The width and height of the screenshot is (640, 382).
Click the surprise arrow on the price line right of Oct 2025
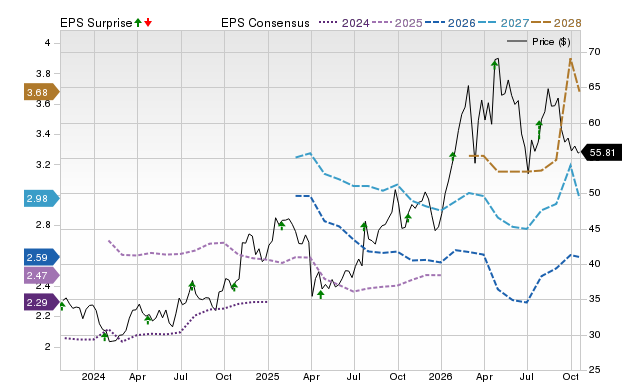click(408, 218)
